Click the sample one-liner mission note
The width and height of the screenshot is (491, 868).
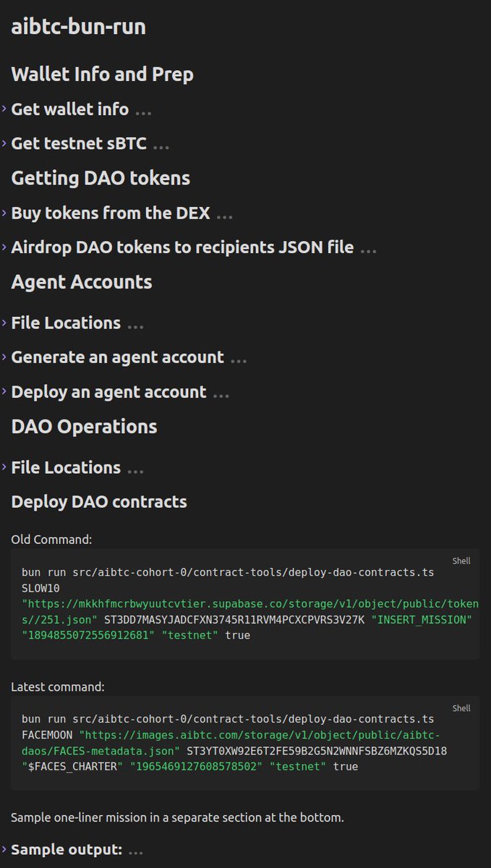tap(177, 818)
